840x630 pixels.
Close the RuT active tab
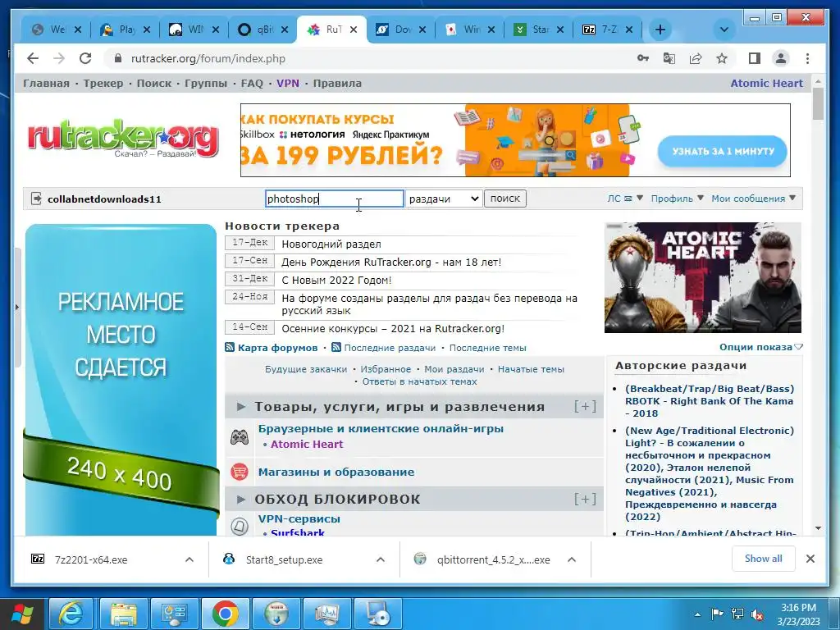pyautogui.click(x=354, y=30)
